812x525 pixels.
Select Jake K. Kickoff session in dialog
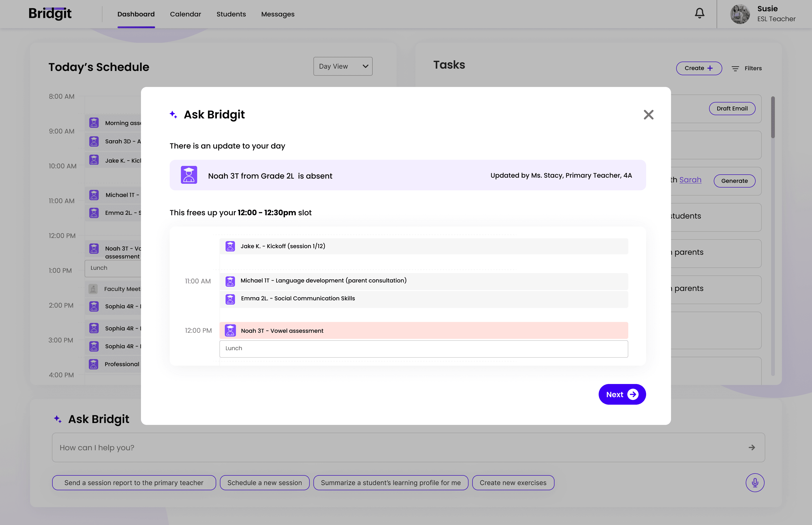tap(424, 246)
